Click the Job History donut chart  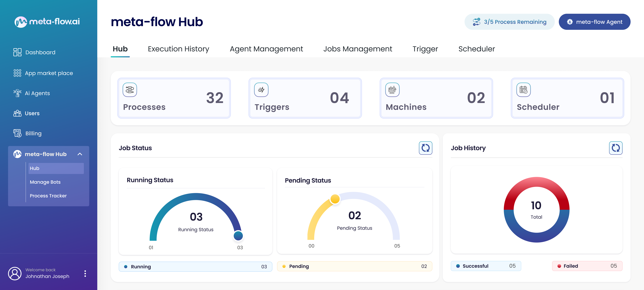point(536,210)
